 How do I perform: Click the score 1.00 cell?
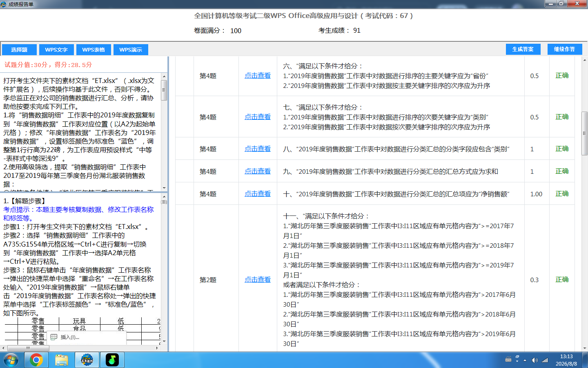(x=536, y=194)
